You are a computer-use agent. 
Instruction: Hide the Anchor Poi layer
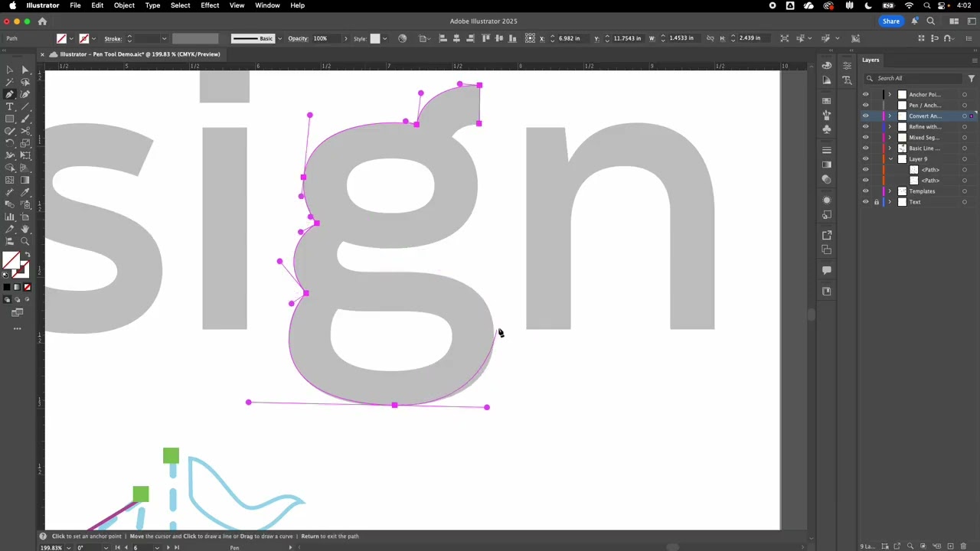coord(866,95)
